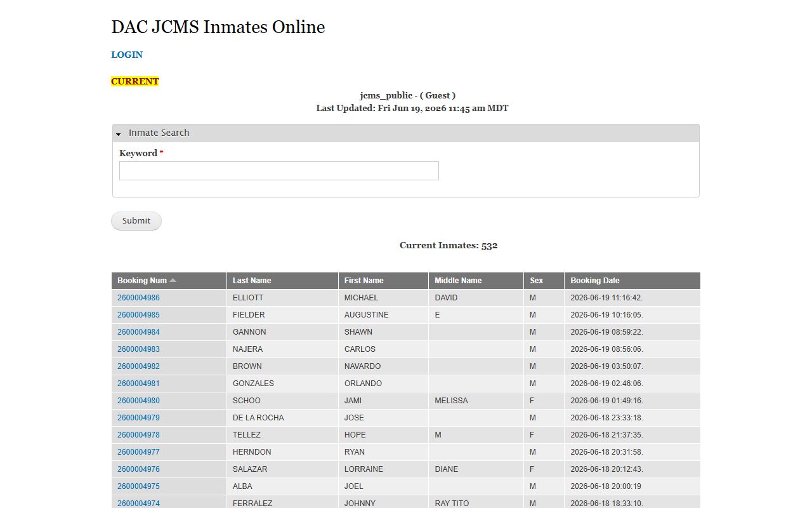Click first name CARLOS cell
The height and width of the screenshot is (508, 812).
(x=384, y=349)
